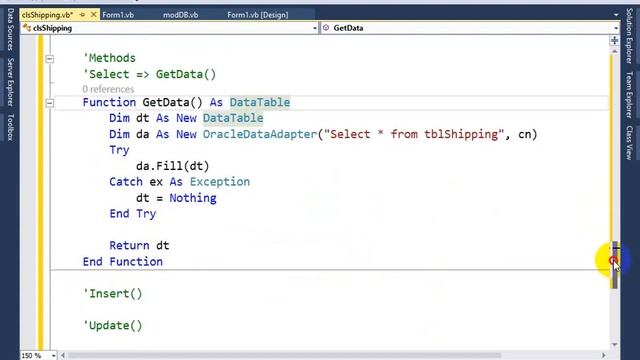This screenshot has height=360, width=640.
Task: Click the da.Fill(dt) line
Action: coord(172,166)
